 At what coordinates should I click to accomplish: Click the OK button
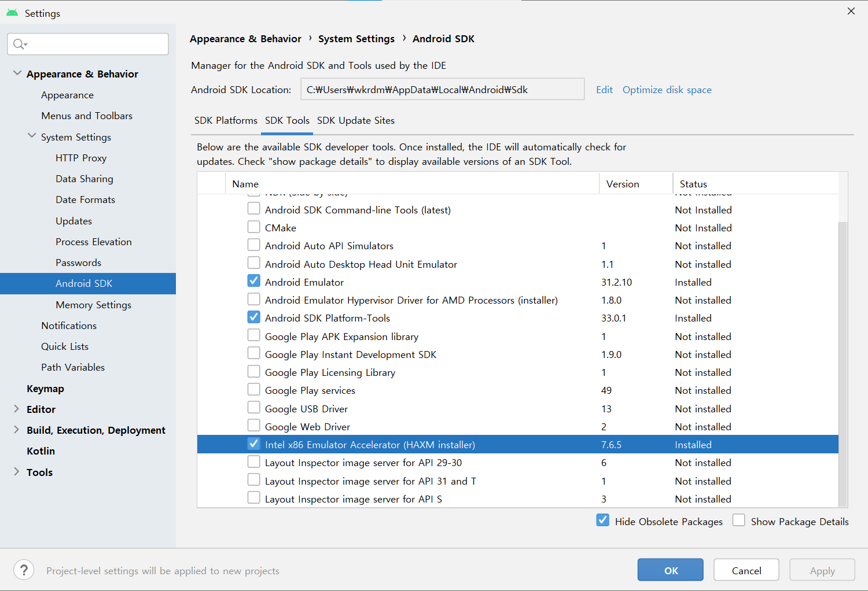click(x=671, y=570)
